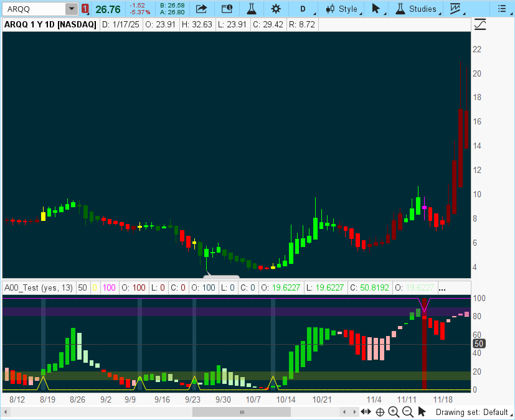Click the H: 32.63 high value
Image resolution: width=515 pixels, height=420 pixels.
[x=197, y=25]
